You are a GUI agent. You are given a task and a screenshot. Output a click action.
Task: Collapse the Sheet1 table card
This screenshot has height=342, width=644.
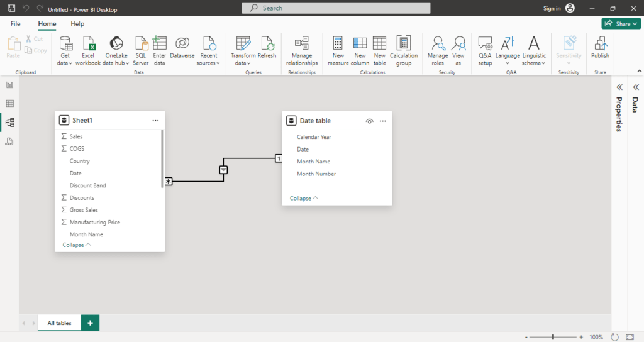[x=77, y=245]
